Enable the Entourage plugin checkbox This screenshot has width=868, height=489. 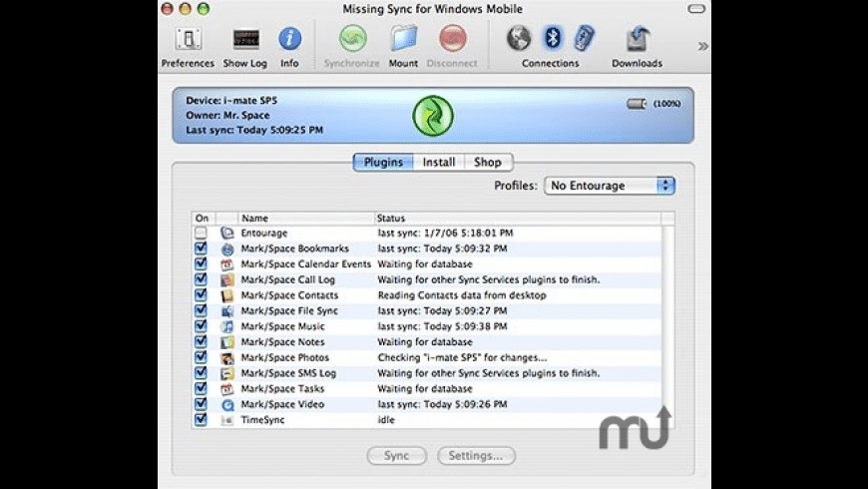[201, 234]
